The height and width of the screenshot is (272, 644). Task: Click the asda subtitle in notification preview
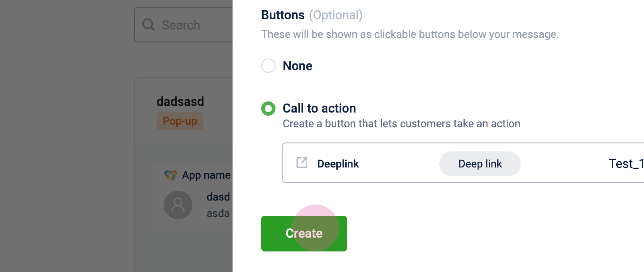click(218, 213)
